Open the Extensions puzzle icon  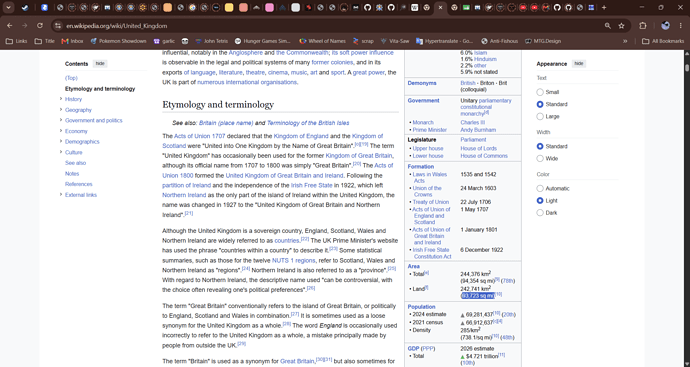click(x=643, y=26)
